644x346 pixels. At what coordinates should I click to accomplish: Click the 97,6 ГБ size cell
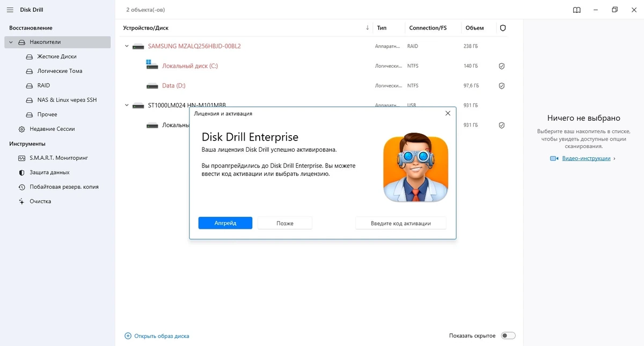[x=471, y=85]
